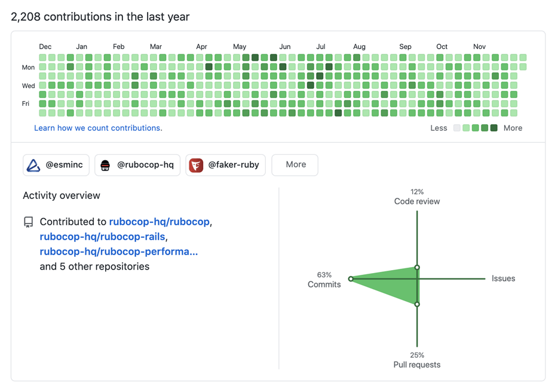Select the Code review data point on chart
Screen dimensions: 555x392
tap(417, 267)
